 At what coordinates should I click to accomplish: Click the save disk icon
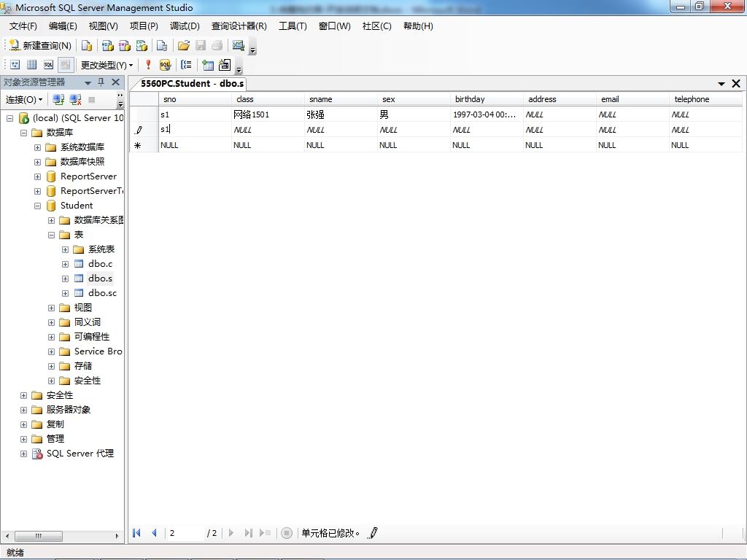[201, 45]
